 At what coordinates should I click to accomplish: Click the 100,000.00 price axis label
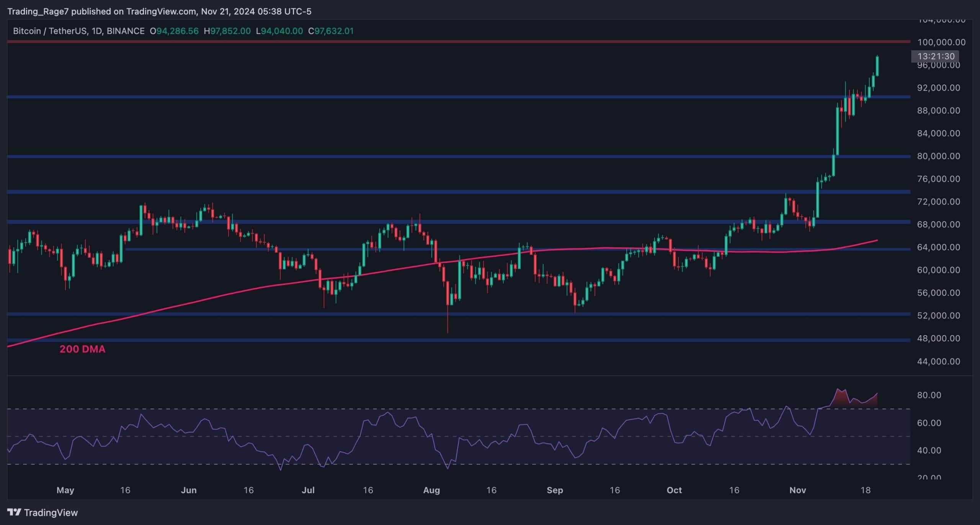click(941, 42)
